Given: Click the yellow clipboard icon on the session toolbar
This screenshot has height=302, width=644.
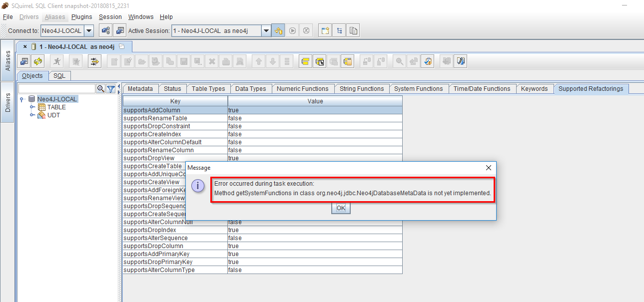Looking at the screenshot, I should [348, 61].
